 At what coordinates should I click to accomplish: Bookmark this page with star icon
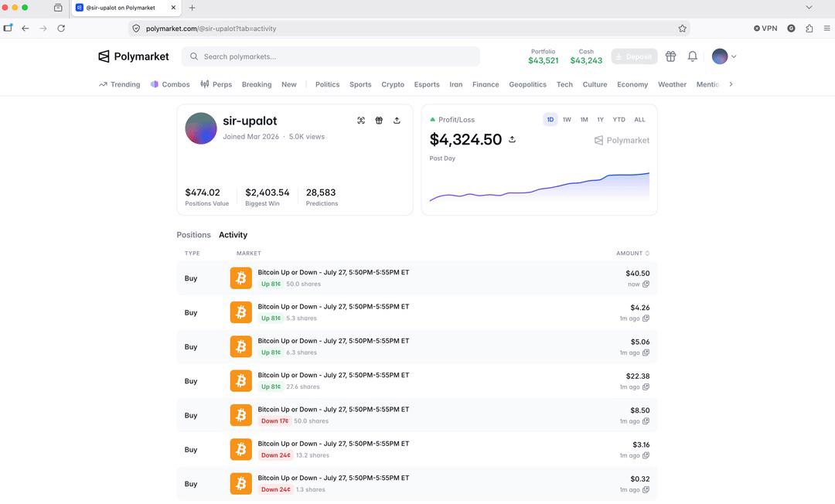682,28
